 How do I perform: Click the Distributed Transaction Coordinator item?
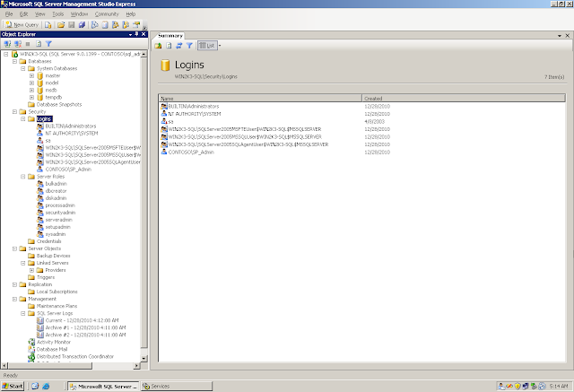75,356
